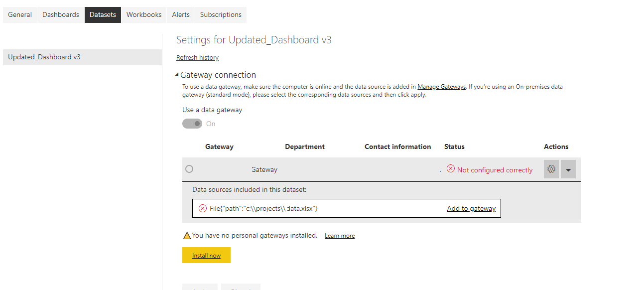Open the gateway settings gear icon
Image resolution: width=644 pixels, height=290 pixels.
point(551,169)
